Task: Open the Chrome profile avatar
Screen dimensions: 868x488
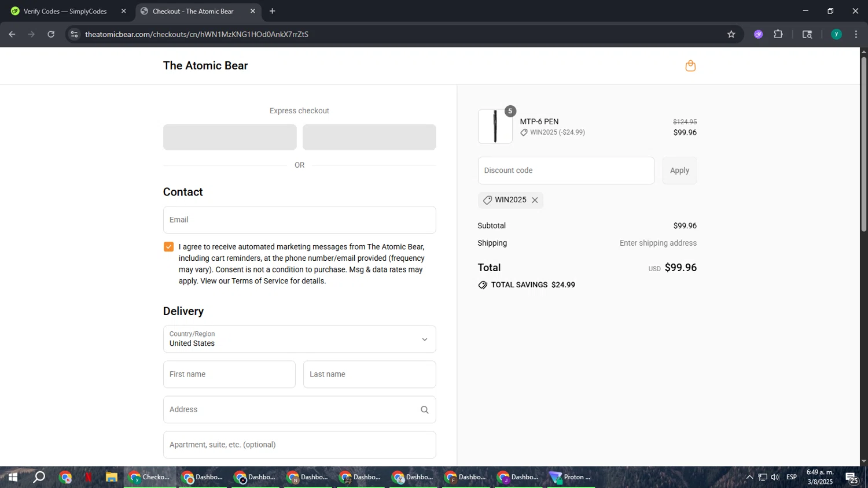Action: (x=836, y=34)
